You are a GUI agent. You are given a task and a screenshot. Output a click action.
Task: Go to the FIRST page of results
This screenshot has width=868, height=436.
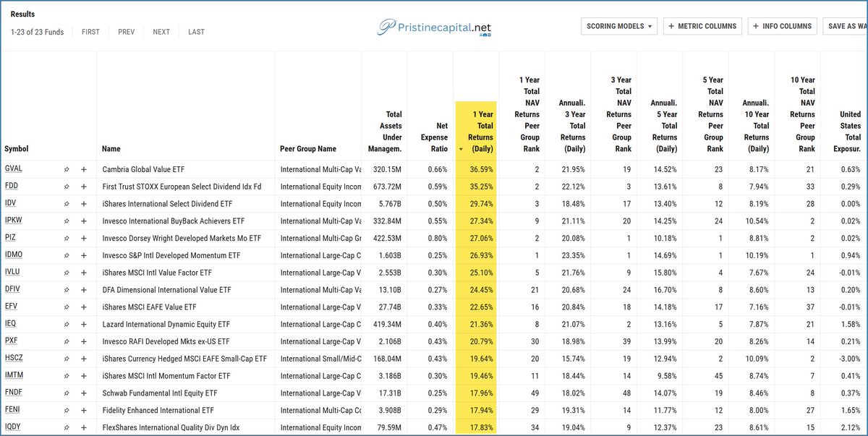pyautogui.click(x=91, y=32)
